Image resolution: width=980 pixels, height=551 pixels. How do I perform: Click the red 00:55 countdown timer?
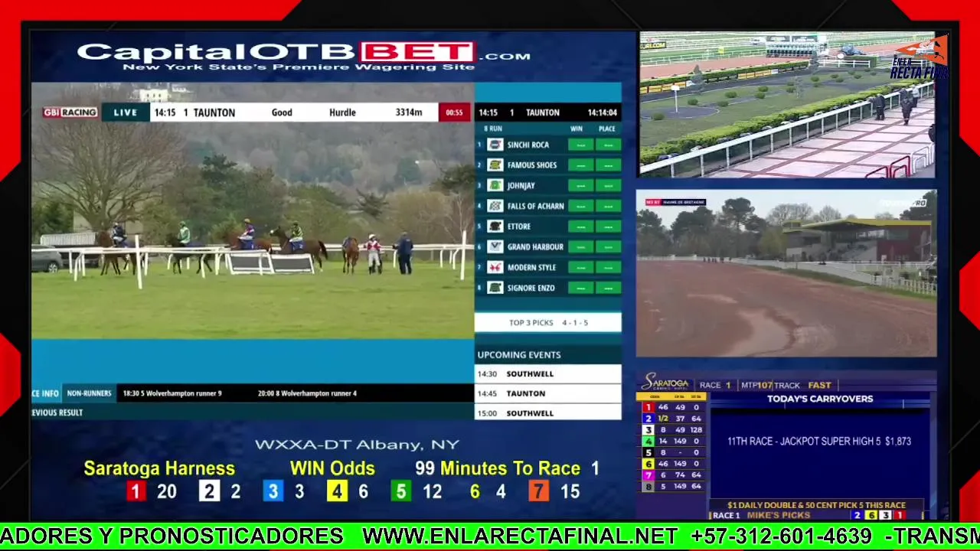(454, 112)
